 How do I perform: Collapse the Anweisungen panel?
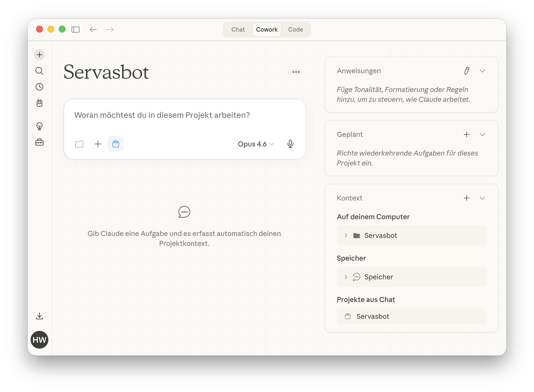(x=483, y=71)
